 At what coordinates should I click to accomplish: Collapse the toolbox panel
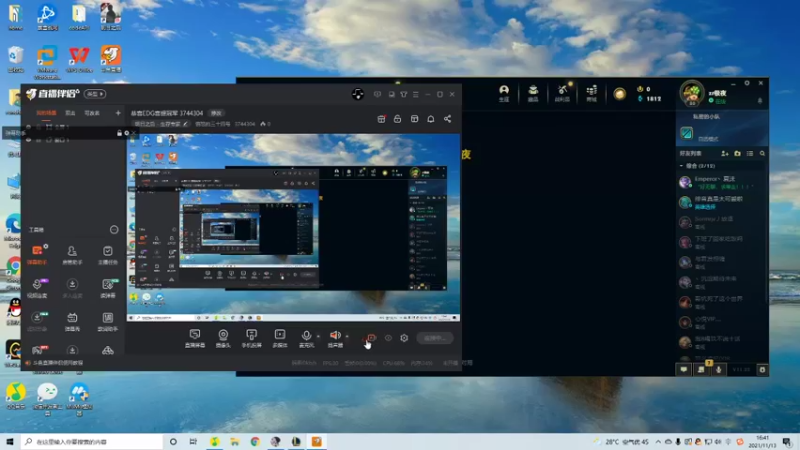[x=114, y=229]
